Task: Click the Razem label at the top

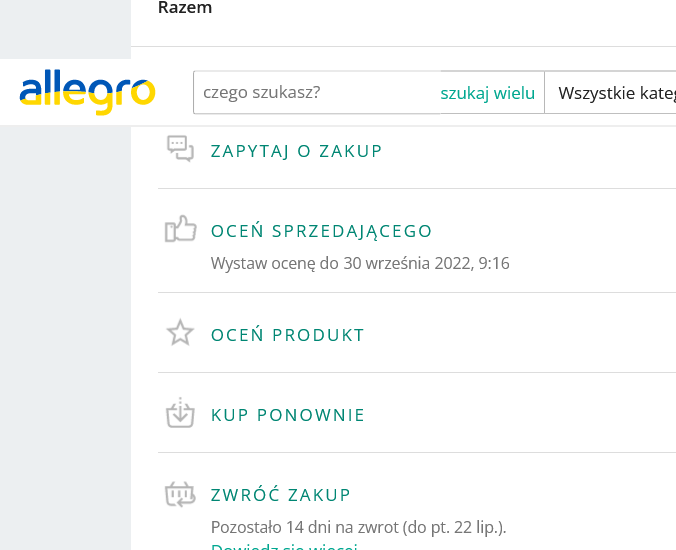Action: 185,8
